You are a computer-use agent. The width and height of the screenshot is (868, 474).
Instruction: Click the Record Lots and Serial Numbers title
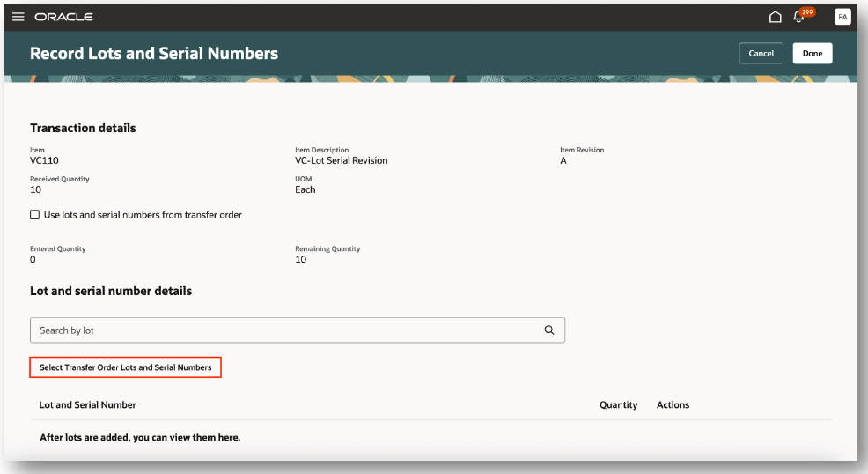click(x=154, y=53)
